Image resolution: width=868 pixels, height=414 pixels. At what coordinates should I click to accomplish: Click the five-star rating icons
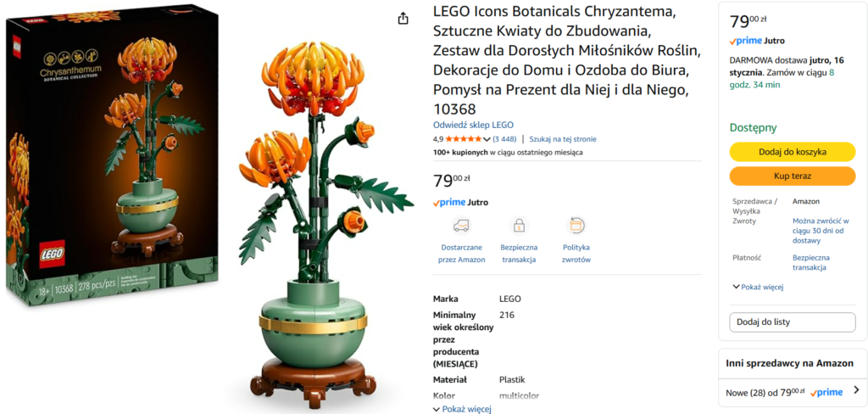pos(463,138)
